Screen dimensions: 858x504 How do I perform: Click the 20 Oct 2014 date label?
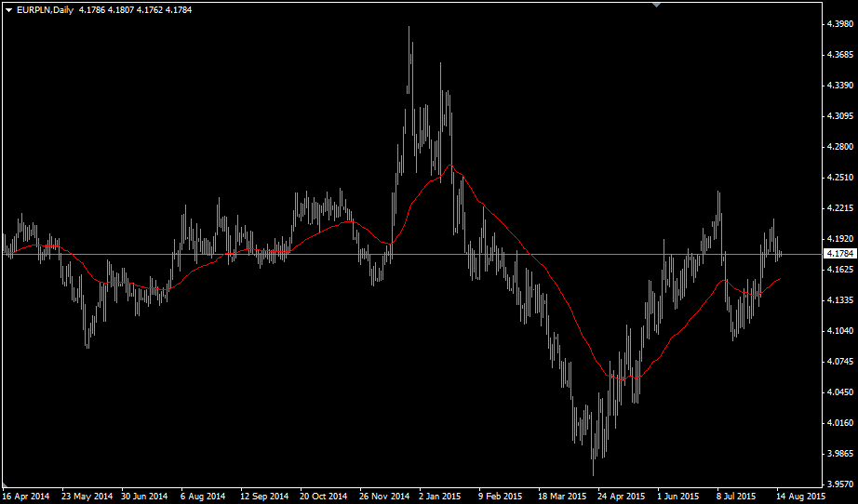tap(324, 497)
